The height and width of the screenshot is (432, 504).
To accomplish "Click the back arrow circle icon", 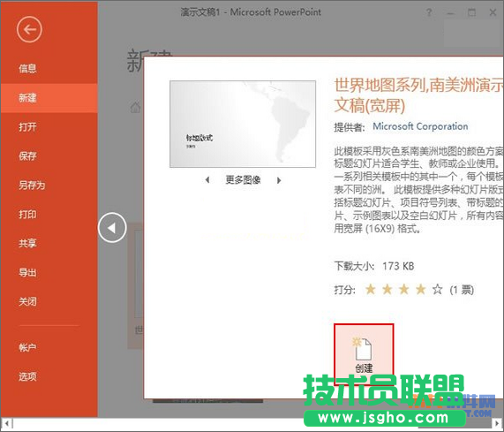I will point(29,30).
